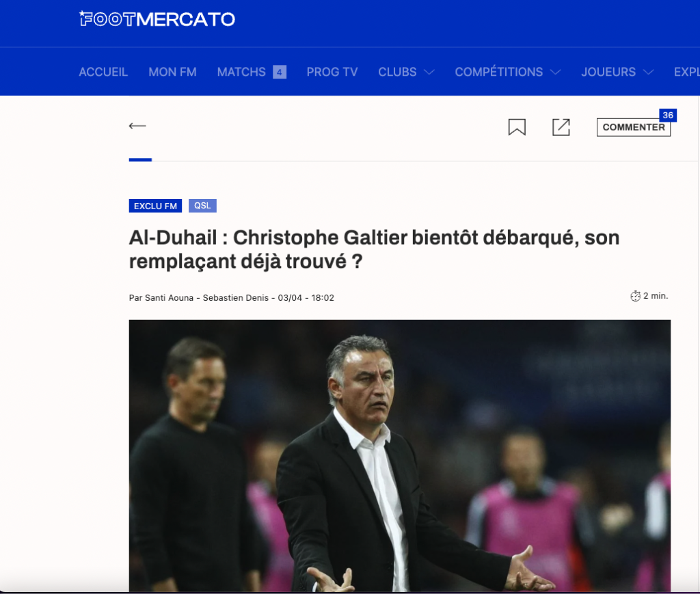Open the ACCUEIL menu item
Image resolution: width=700 pixels, height=594 pixels.
pos(103,72)
